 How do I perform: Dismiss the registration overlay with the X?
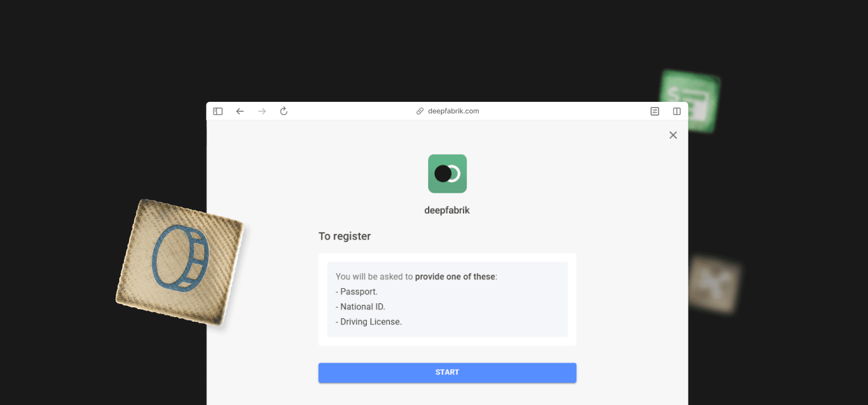(x=673, y=135)
